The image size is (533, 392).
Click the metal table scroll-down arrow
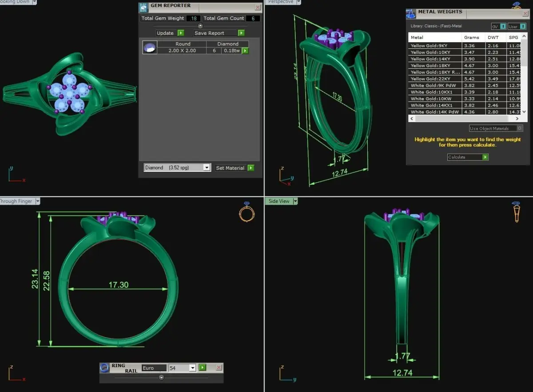coord(524,112)
